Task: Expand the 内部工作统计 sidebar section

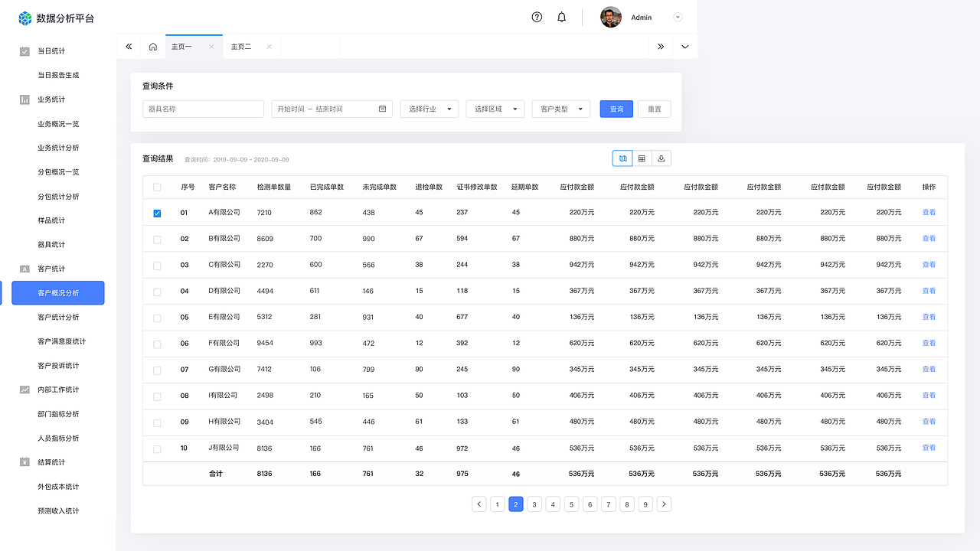Action: [x=58, y=390]
